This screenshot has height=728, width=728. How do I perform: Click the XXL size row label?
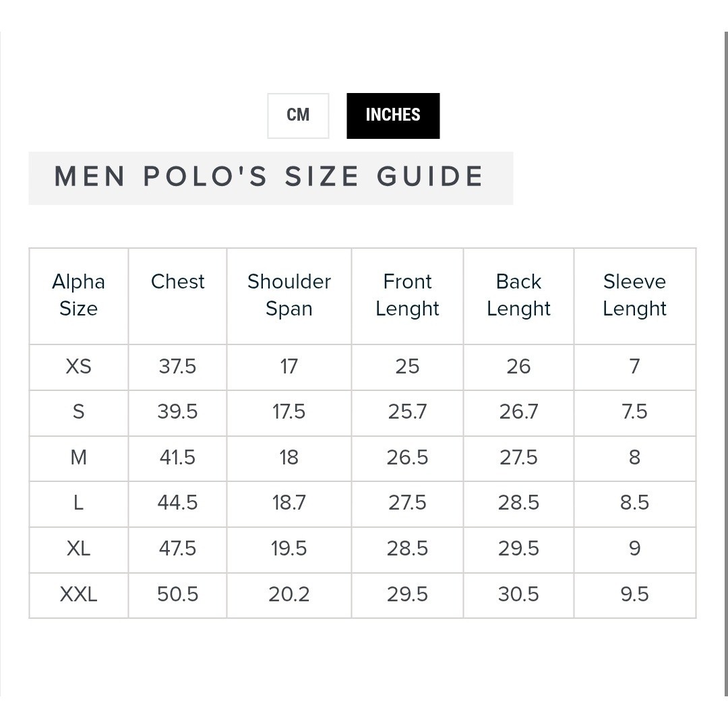click(x=78, y=595)
